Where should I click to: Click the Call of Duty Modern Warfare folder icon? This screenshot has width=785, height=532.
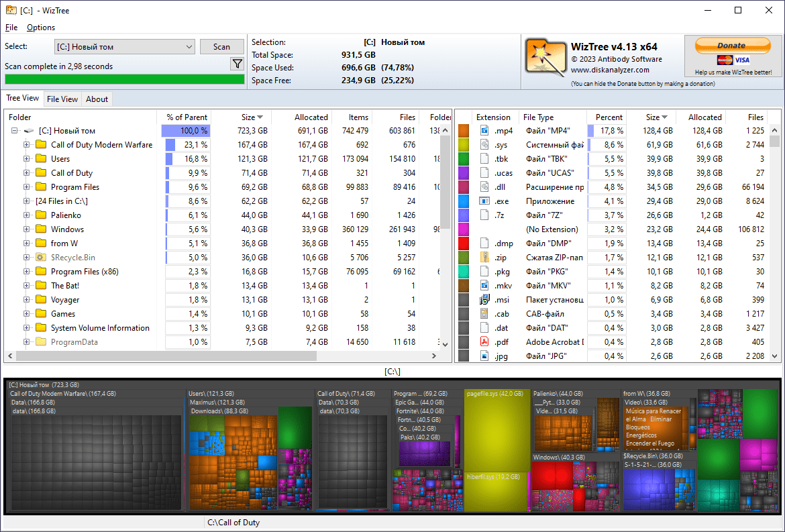pos(41,145)
